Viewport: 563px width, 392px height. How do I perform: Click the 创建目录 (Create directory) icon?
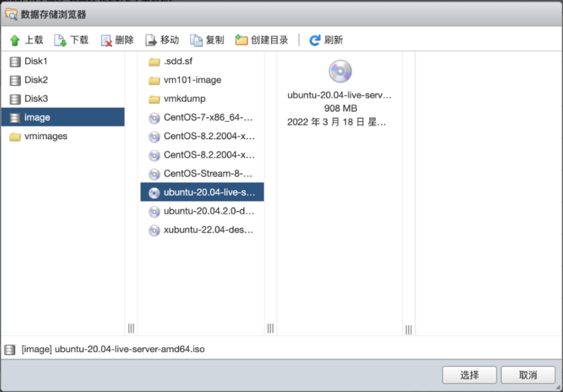tap(241, 40)
